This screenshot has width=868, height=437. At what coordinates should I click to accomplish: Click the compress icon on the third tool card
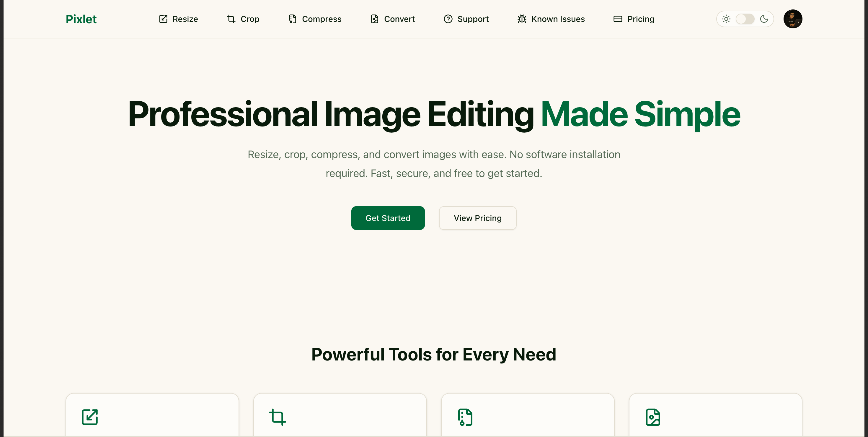pos(465,417)
